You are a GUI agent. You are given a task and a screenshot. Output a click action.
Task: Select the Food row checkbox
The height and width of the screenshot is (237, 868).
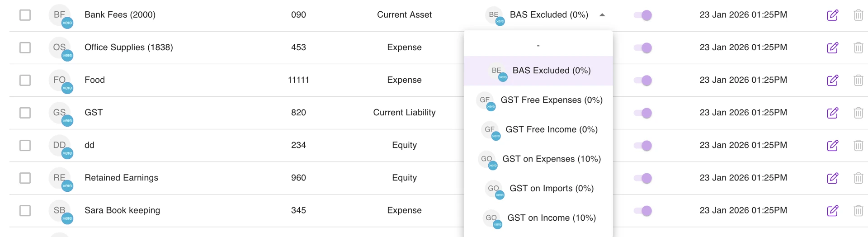(25, 80)
